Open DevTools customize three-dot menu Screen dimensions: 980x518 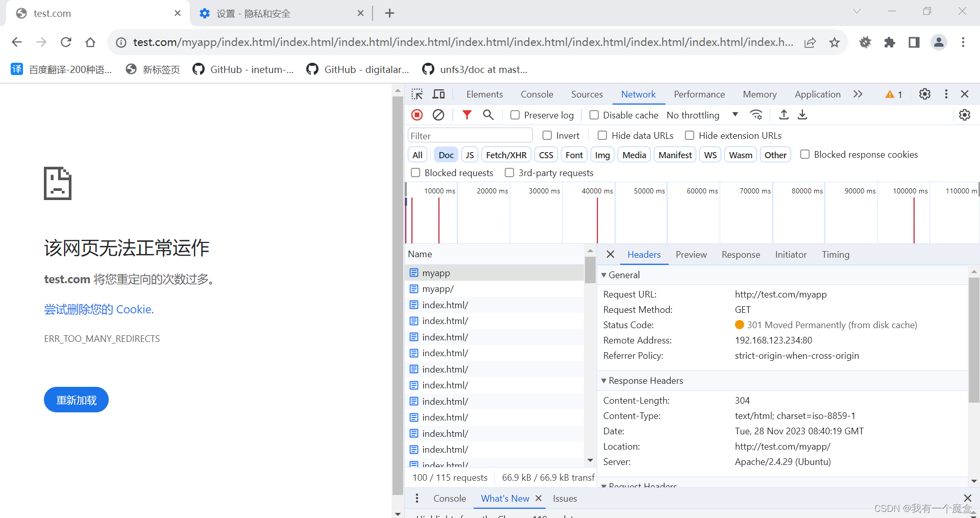click(x=946, y=94)
